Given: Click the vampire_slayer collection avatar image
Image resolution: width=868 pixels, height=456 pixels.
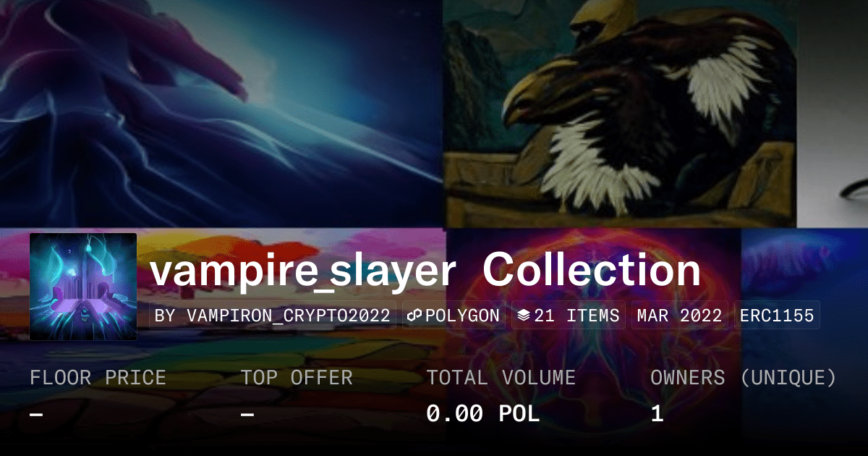Looking at the screenshot, I should click(x=83, y=287).
